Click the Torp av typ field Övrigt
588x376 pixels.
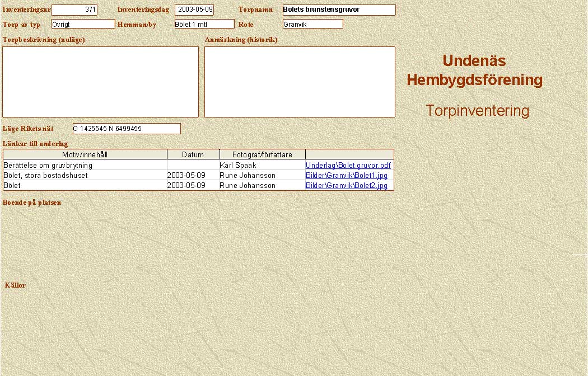coord(83,24)
